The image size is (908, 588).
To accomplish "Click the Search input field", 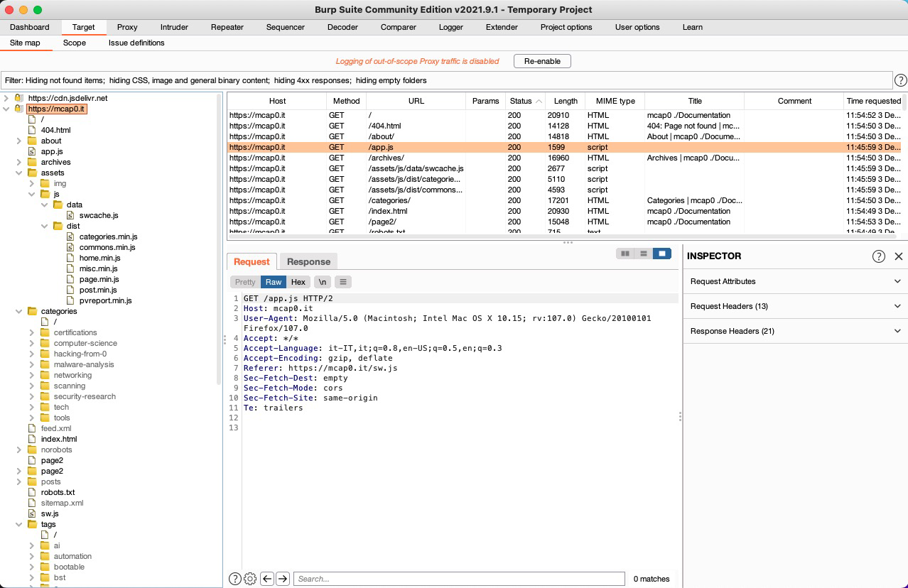I will click(x=459, y=579).
